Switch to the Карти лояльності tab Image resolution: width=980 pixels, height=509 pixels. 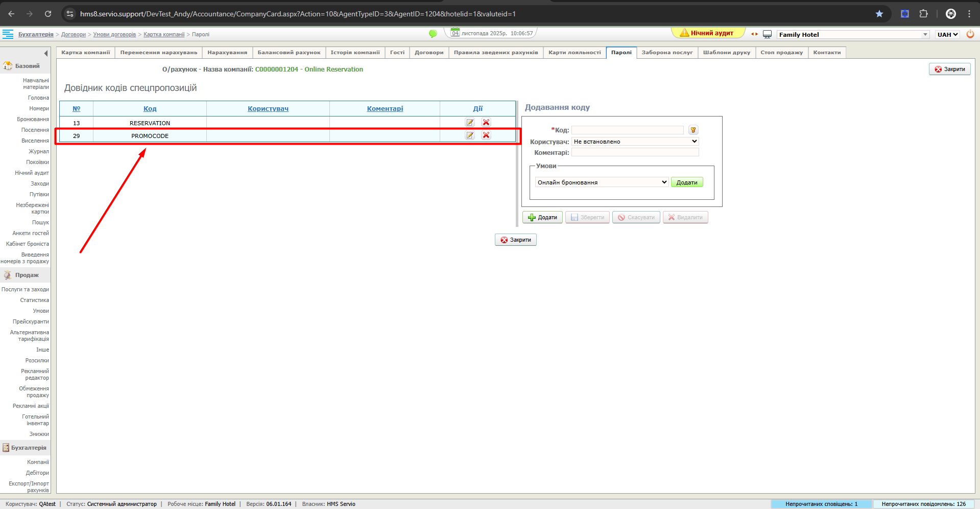[x=575, y=53]
